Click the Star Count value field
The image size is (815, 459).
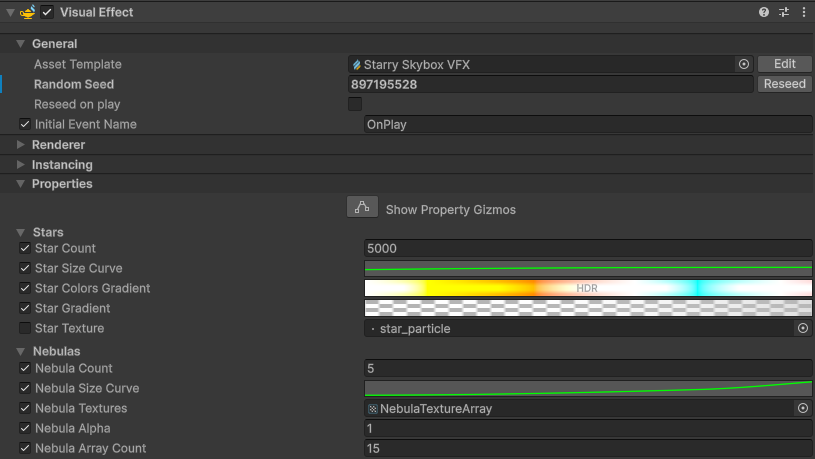[587, 248]
